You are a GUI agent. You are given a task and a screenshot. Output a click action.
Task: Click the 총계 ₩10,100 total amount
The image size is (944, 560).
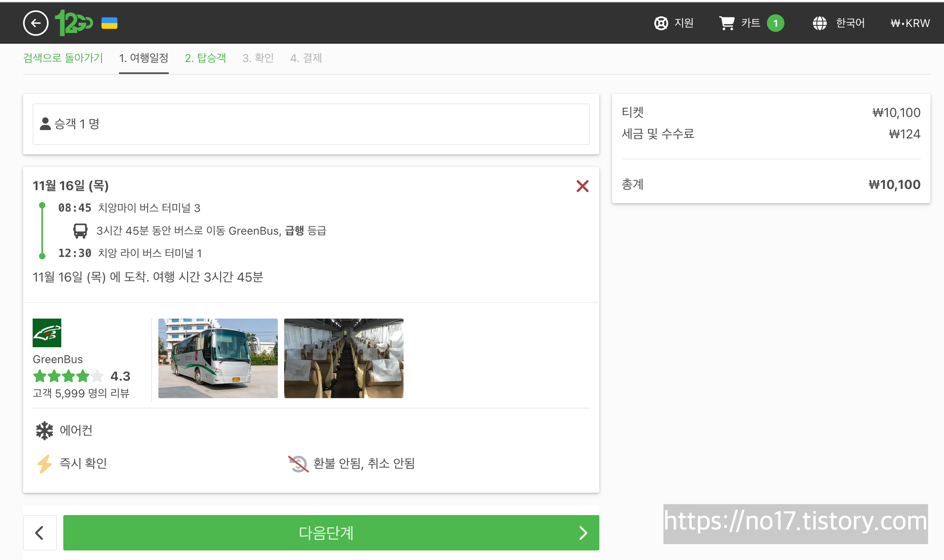894,185
